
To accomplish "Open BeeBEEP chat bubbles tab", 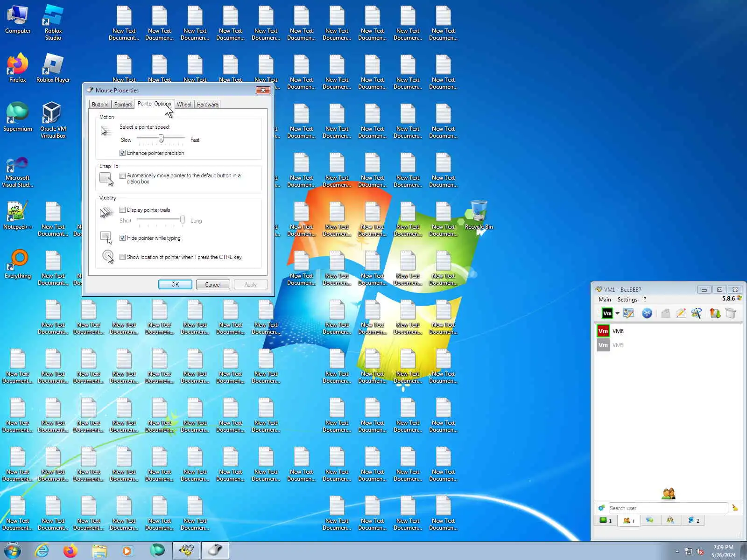I will (650, 521).
